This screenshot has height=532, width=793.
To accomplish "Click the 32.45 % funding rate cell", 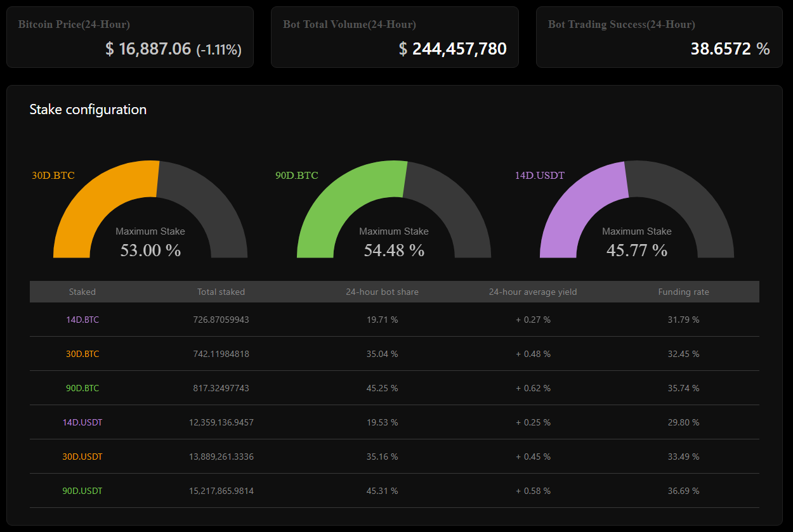I will 683,354.
